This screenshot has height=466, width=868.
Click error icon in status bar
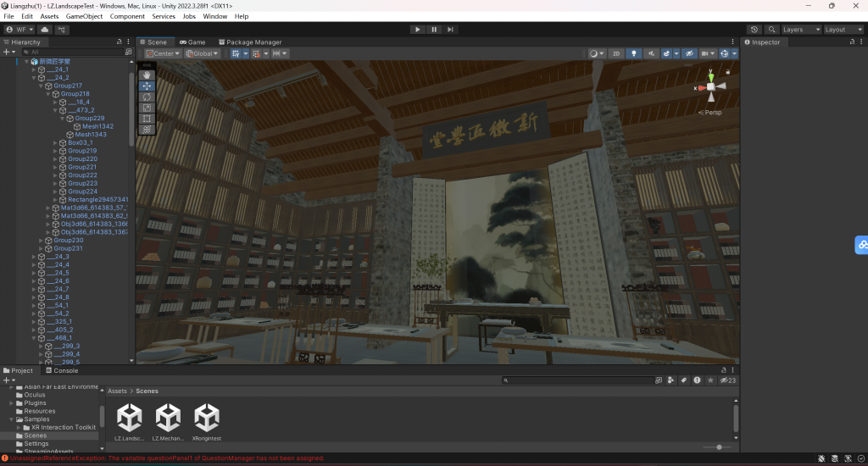tap(5, 458)
